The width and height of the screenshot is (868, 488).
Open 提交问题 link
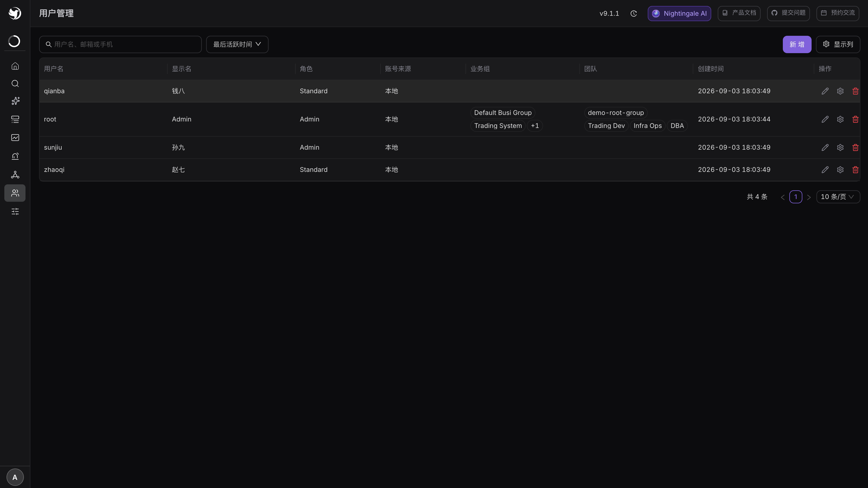[x=789, y=14]
